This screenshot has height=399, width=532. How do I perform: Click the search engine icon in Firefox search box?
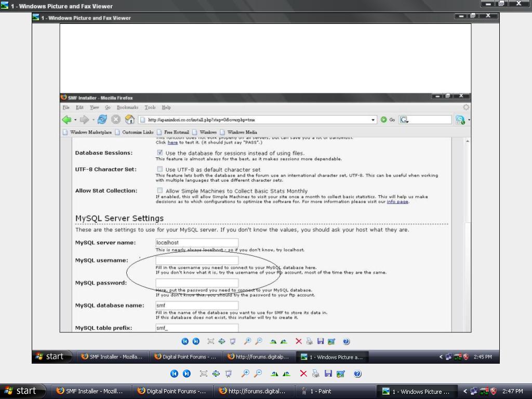(404, 120)
